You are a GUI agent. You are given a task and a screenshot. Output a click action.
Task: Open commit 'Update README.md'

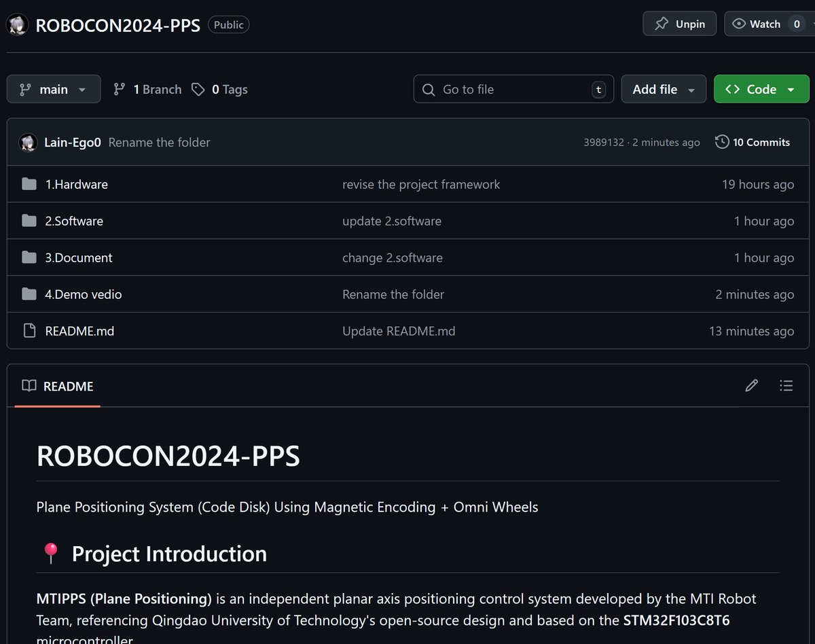(x=399, y=331)
